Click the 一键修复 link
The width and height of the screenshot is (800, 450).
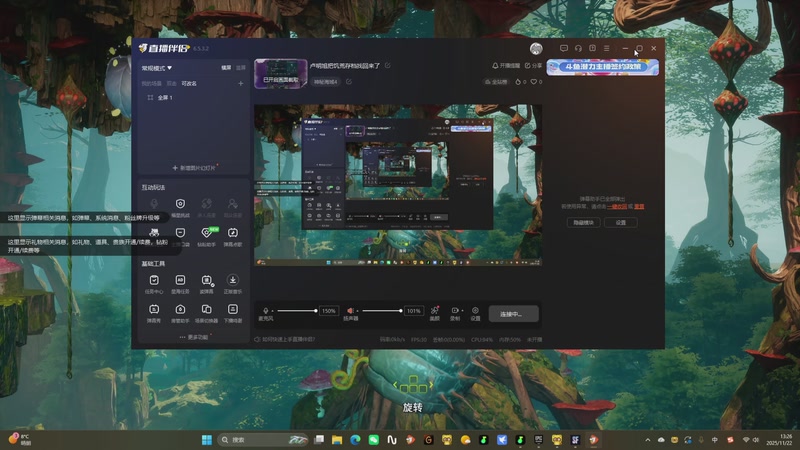[617, 207]
